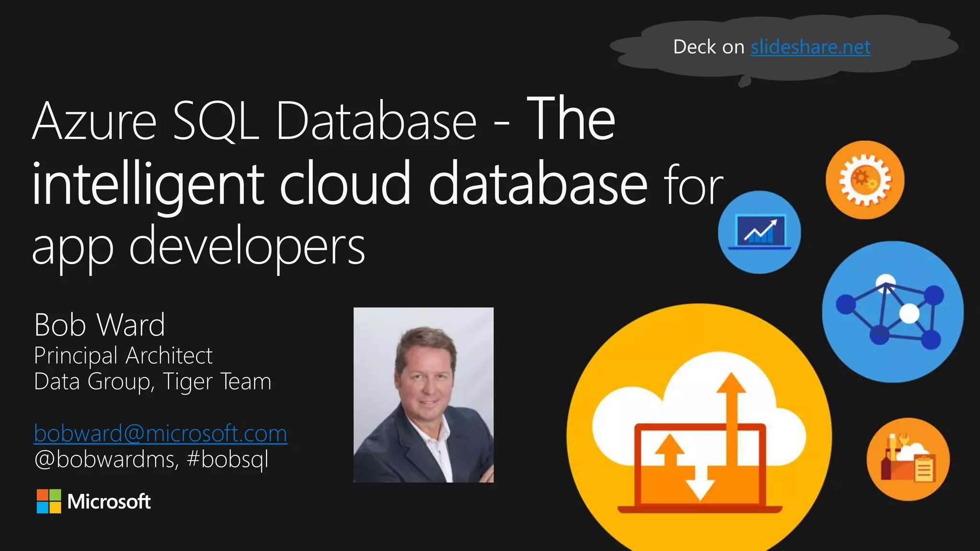
Task: Click the #bobsql hashtag text
Action: tap(227, 460)
